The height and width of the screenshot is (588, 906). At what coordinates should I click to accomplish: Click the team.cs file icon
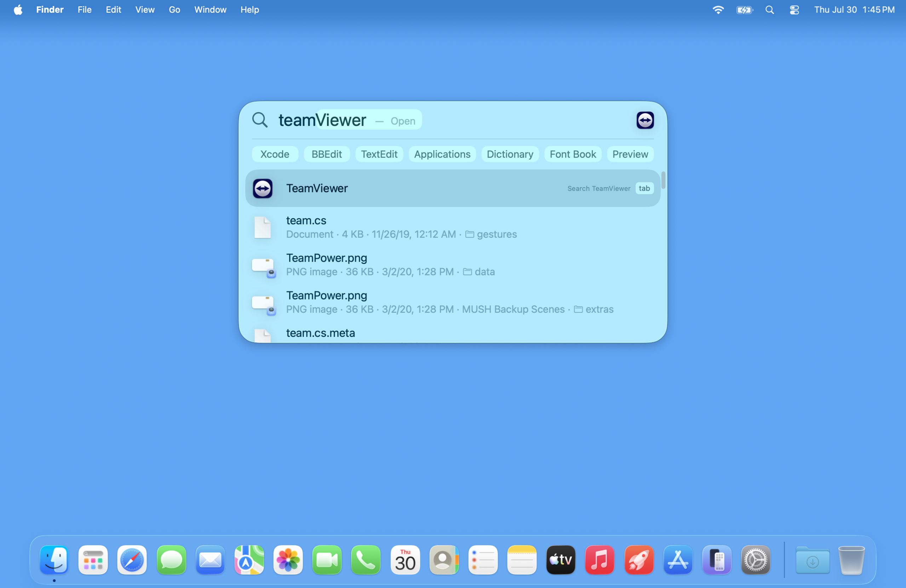262,227
